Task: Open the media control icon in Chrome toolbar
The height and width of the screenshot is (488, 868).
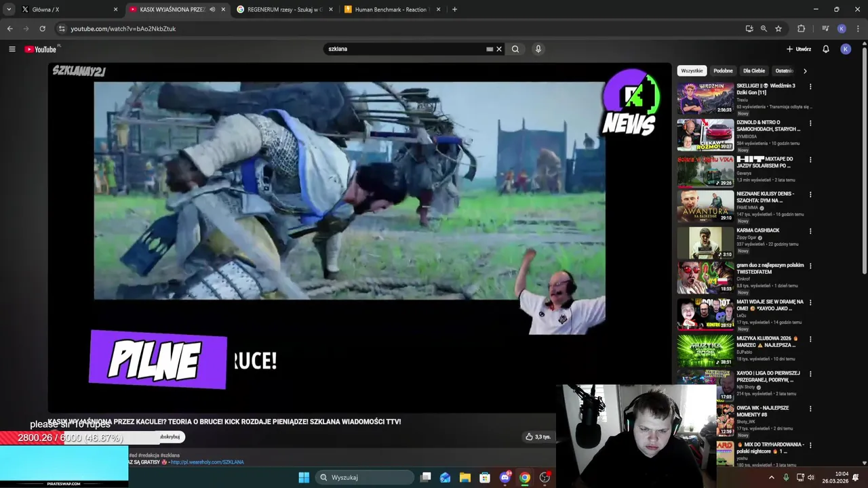Action: (825, 28)
